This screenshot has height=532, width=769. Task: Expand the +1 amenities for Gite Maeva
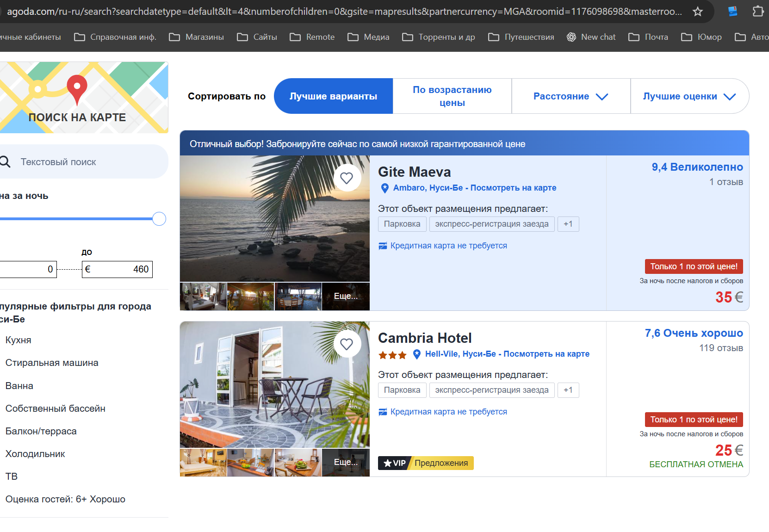(x=568, y=224)
